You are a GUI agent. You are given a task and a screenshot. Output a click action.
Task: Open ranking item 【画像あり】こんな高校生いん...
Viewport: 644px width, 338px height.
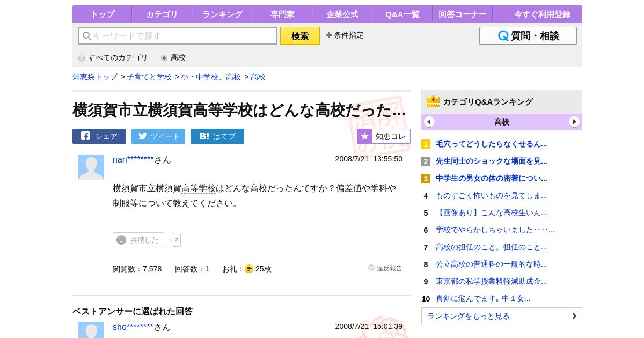tap(492, 212)
